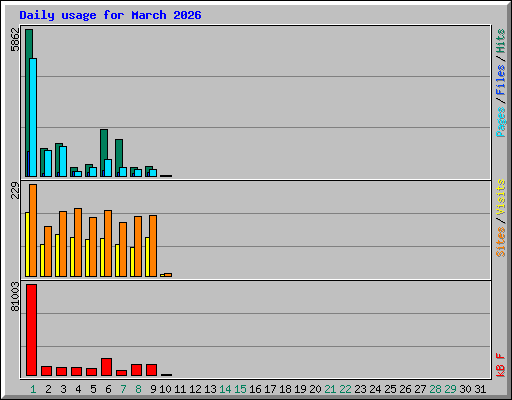Screen dimensions: 512x400
Task: Click the green day 7 label on the x-axis
Action: tap(123, 389)
